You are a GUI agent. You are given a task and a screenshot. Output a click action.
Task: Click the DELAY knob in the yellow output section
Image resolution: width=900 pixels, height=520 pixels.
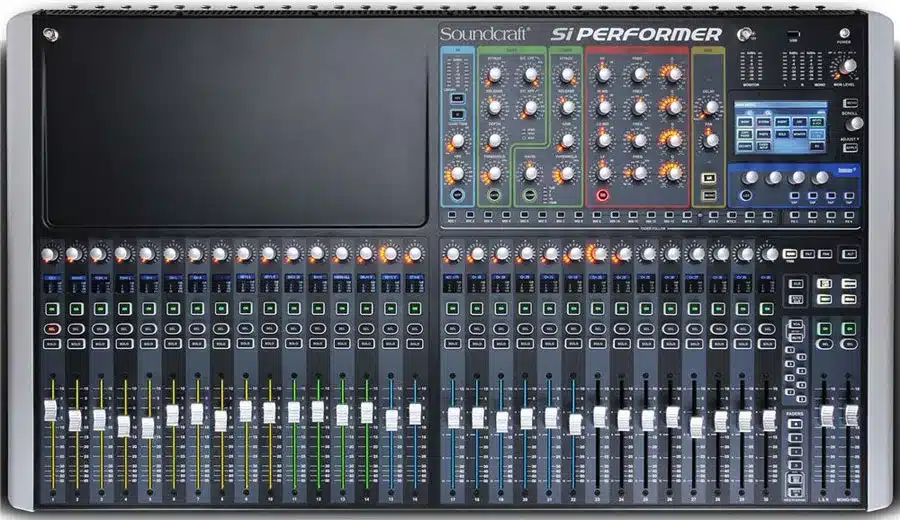(x=711, y=107)
